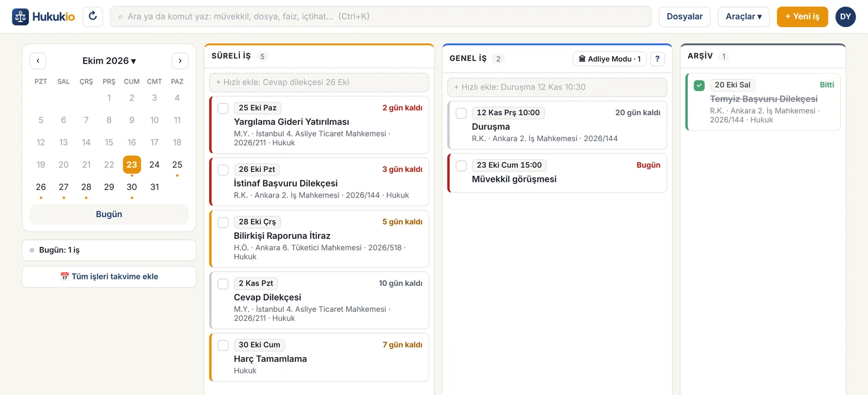Click the 25 Eki Paz date chip

pyautogui.click(x=258, y=108)
